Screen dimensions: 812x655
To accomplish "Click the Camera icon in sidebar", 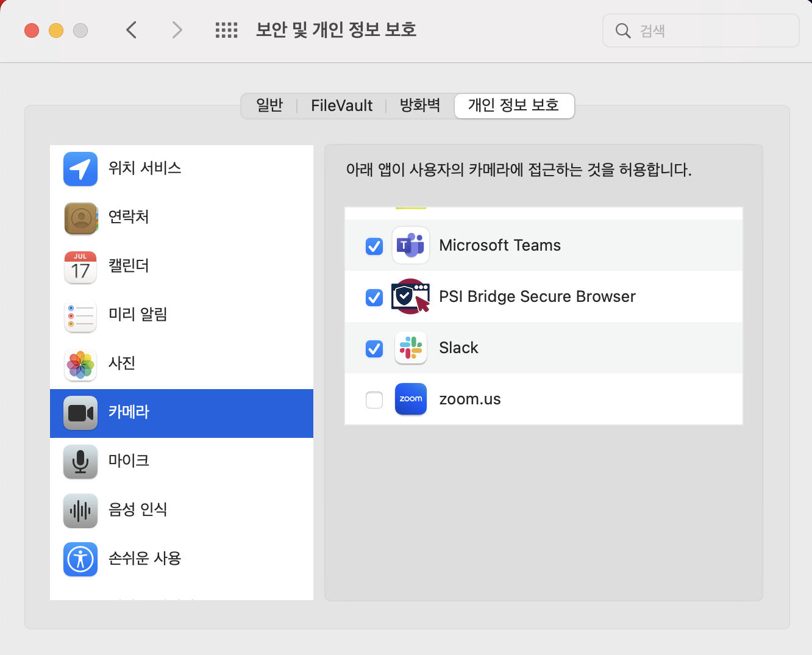I will pos(80,413).
